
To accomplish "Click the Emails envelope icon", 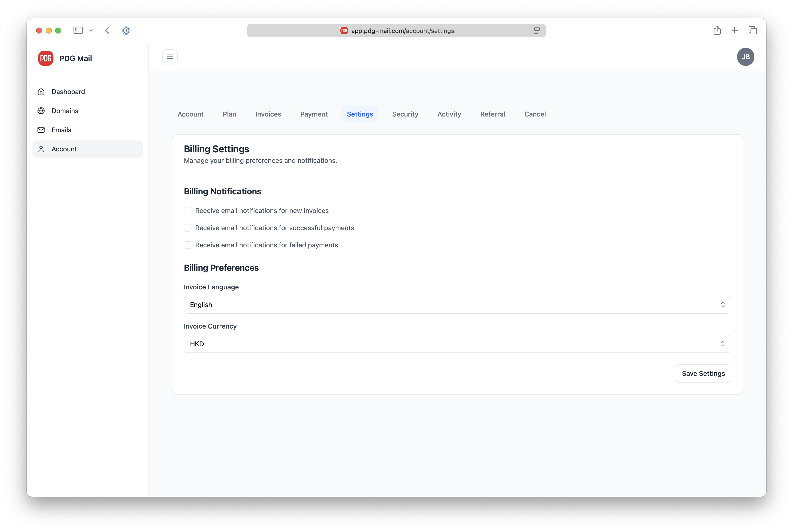I will pos(41,130).
